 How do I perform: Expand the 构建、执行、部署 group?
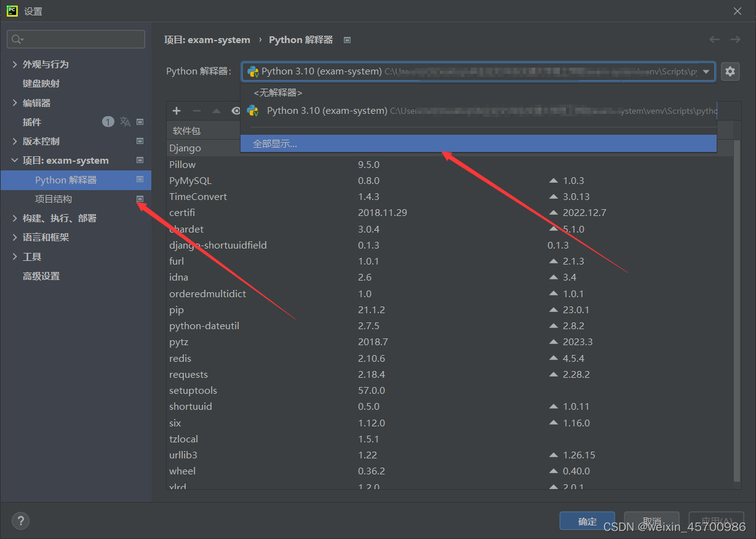click(x=15, y=218)
